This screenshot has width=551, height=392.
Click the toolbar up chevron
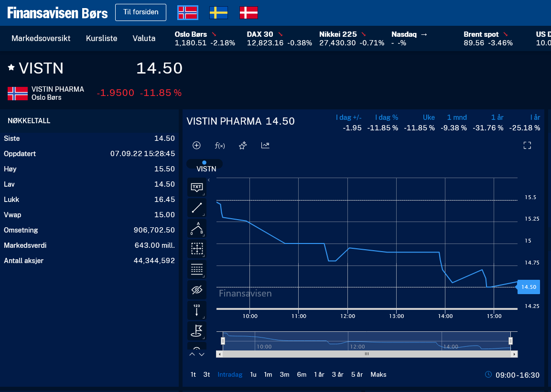(192, 354)
